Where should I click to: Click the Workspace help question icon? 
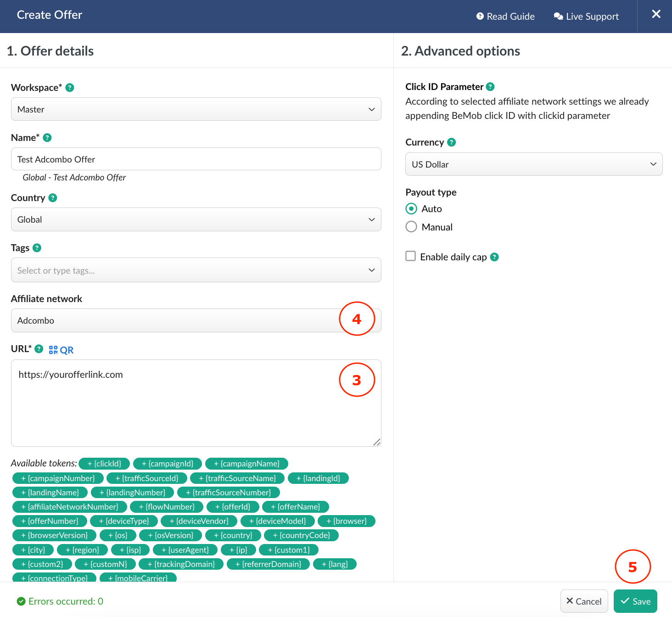(x=70, y=88)
